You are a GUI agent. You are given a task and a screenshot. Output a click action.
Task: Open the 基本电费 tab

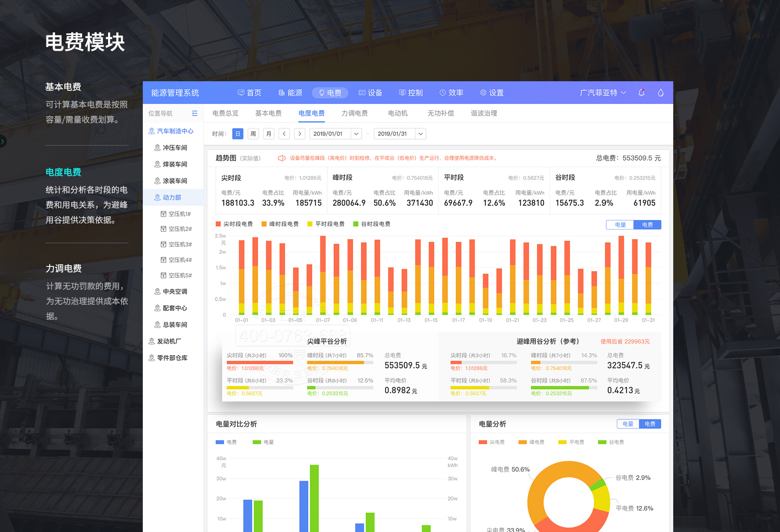[268, 113]
